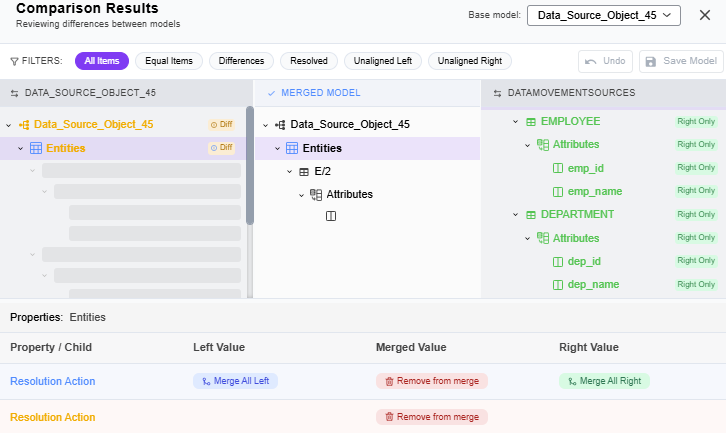Click the table icon beside E/2
The image size is (726, 433).
(x=304, y=172)
